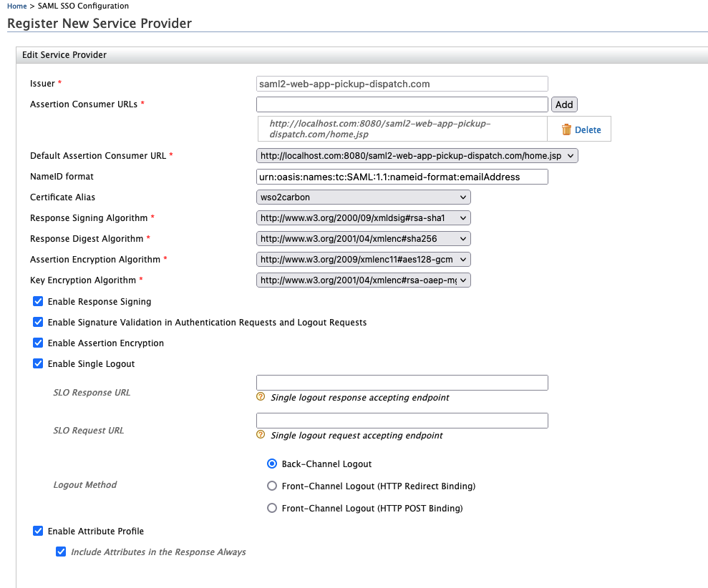The width and height of the screenshot is (708, 588).
Task: Expand the Key Encryption Algorithm dropdown
Action: pyautogui.click(x=363, y=280)
